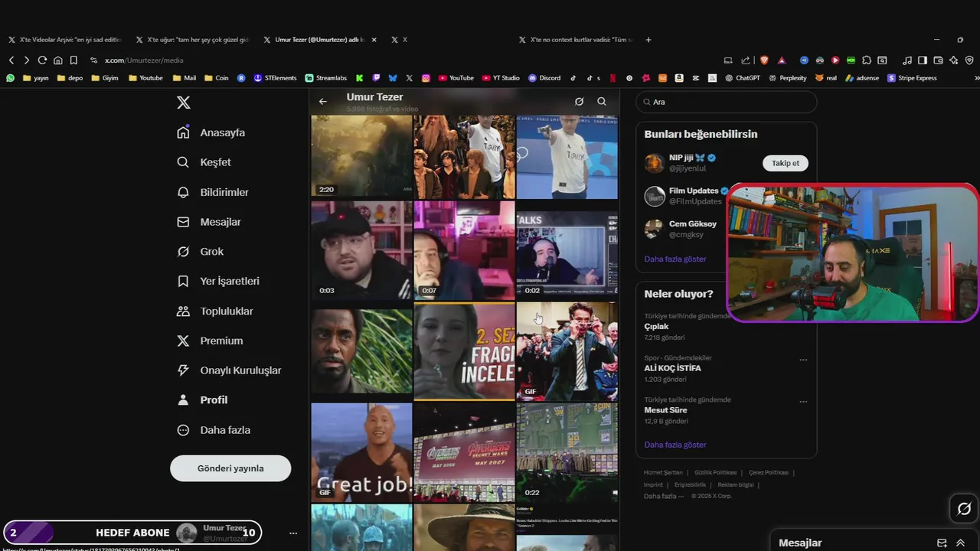
Task: Open the WhatsApp bookmark
Action: [x=10, y=78]
